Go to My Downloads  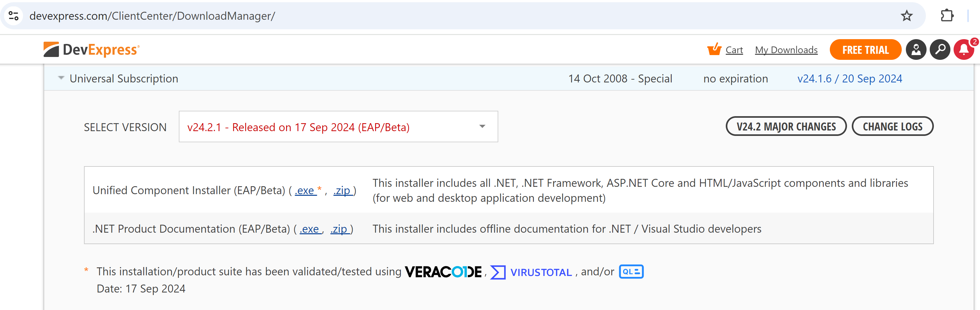786,50
